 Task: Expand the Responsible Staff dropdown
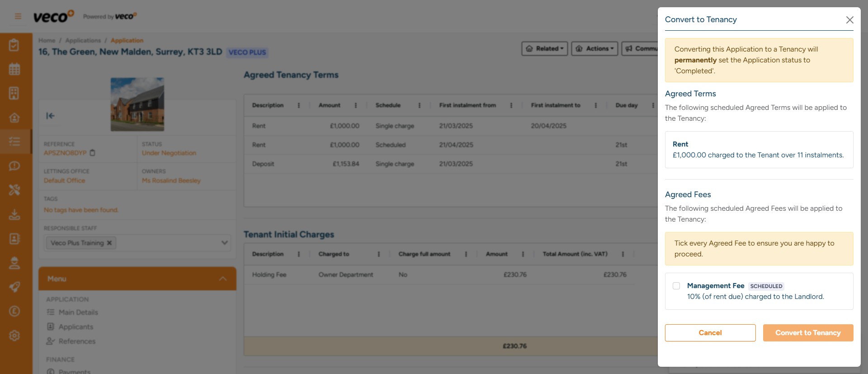pyautogui.click(x=224, y=243)
